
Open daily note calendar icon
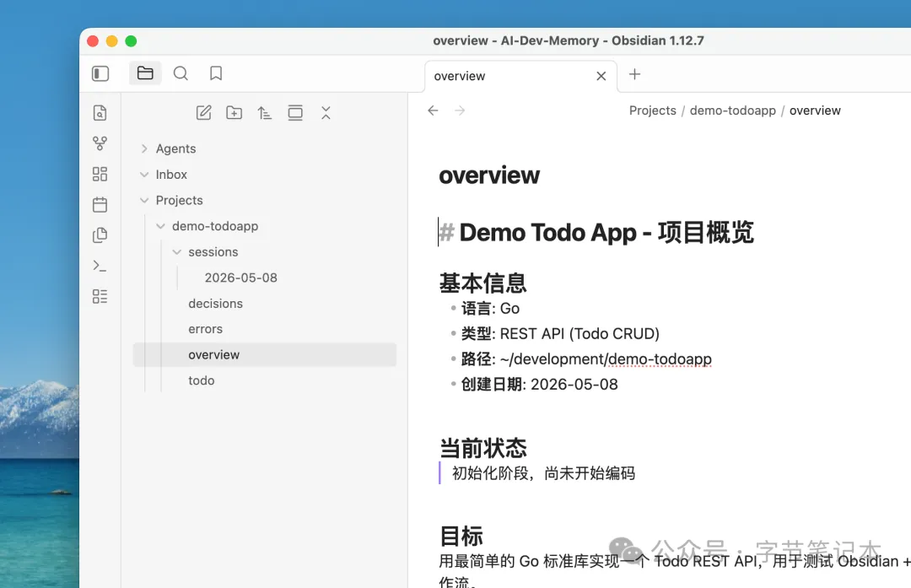pyautogui.click(x=100, y=204)
